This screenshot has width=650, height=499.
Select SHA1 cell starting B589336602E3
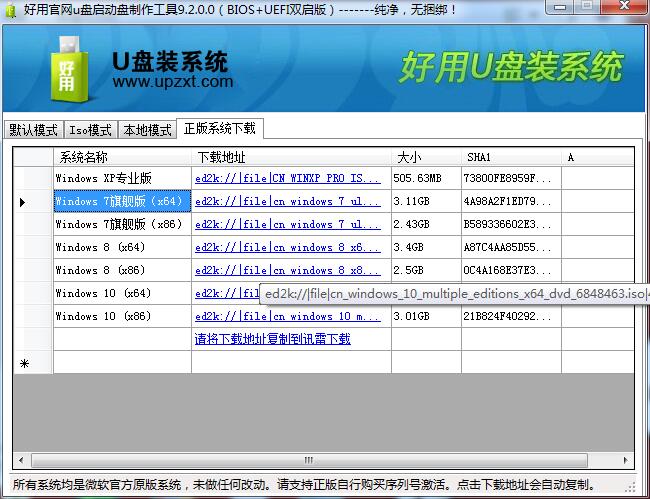tap(511, 224)
